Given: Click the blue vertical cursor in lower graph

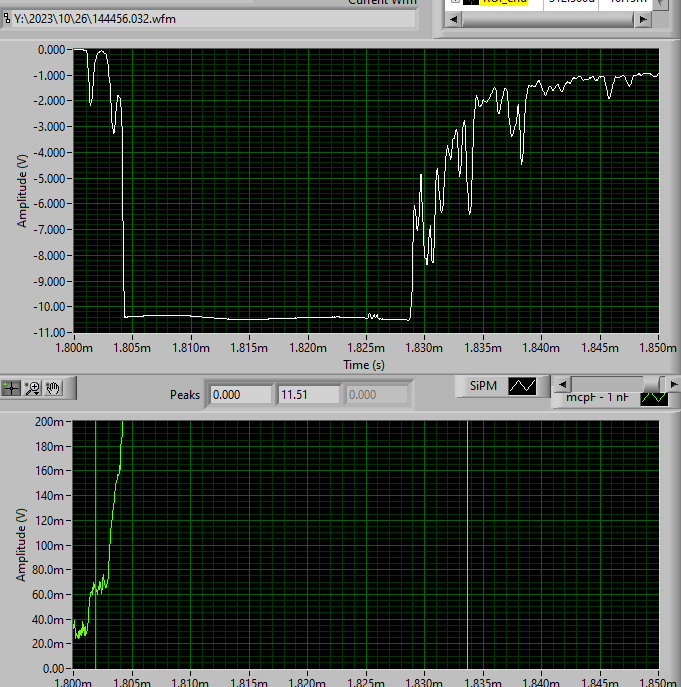Looking at the screenshot, I should 96,543.
